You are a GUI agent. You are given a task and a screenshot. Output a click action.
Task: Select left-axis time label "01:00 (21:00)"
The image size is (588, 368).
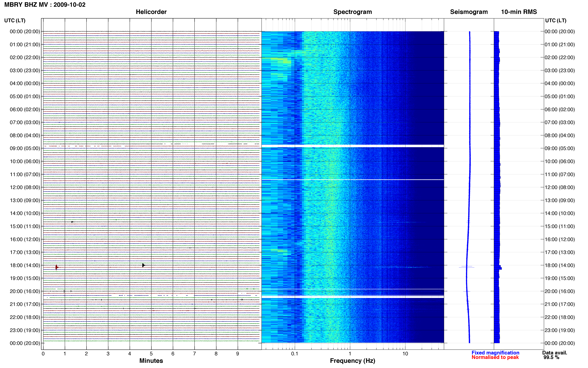point(25,45)
